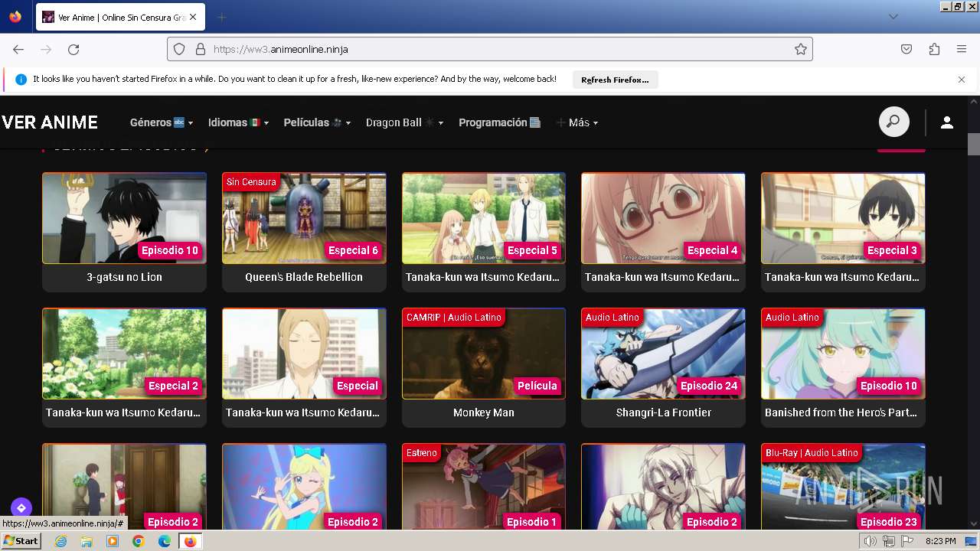980x551 pixels.
Task: List all tabs dropdown arrow
Action: [893, 17]
